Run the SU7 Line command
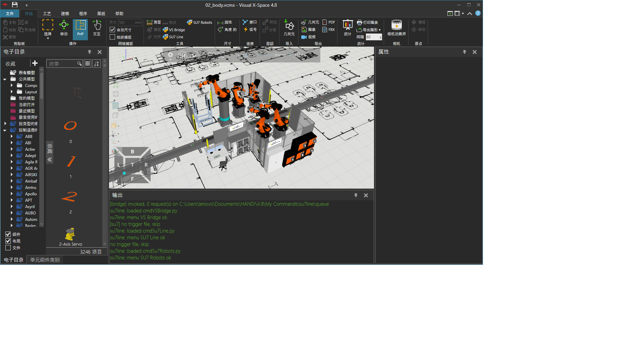 173,37
